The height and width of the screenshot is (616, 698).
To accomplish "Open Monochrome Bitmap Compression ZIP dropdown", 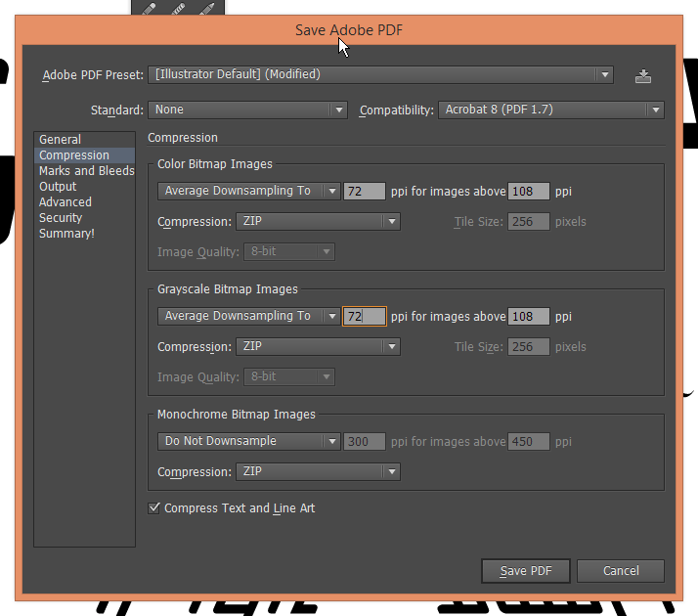I will point(318,471).
